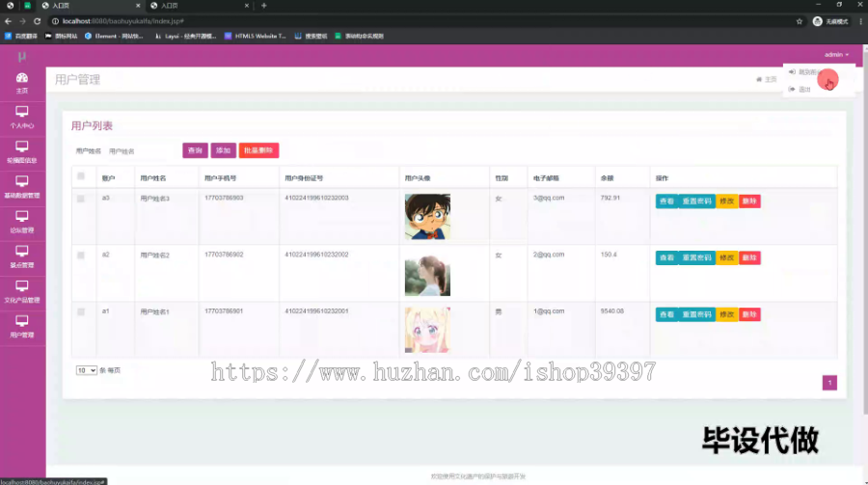The width and height of the screenshot is (868, 485).
Task: Open 文化产品管理 in the sidebar
Action: click(22, 292)
